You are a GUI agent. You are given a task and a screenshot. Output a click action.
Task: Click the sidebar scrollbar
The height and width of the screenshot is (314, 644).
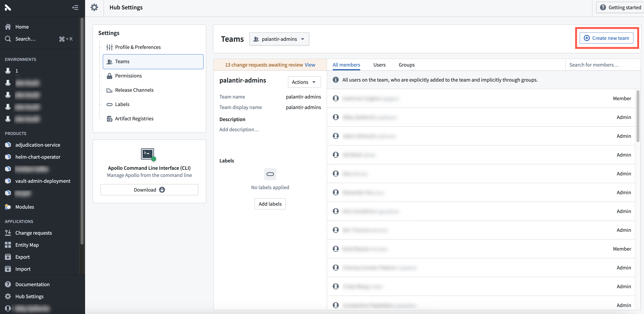82,131
